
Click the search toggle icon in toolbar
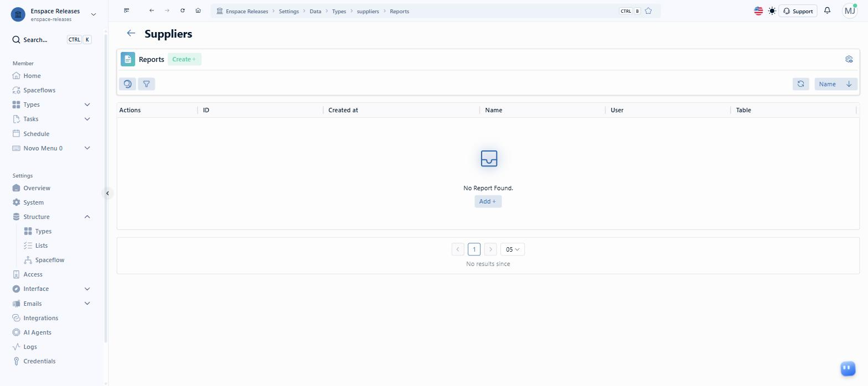[x=127, y=84]
